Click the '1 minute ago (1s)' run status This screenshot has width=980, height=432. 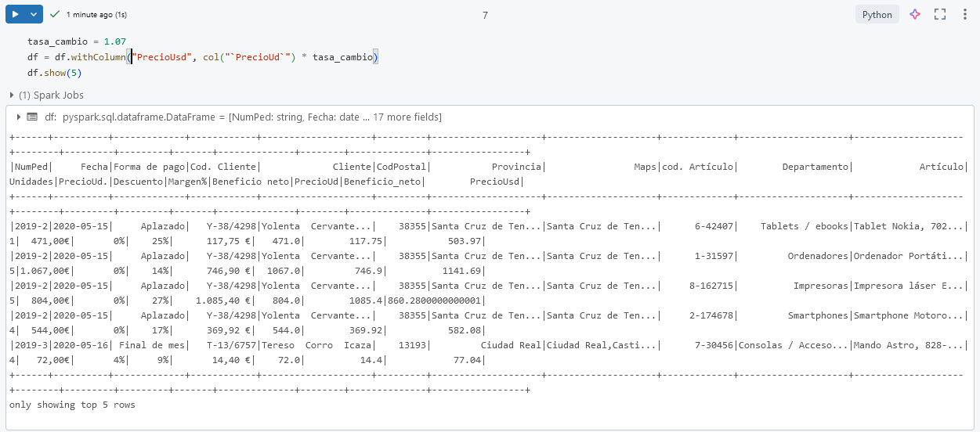point(96,15)
